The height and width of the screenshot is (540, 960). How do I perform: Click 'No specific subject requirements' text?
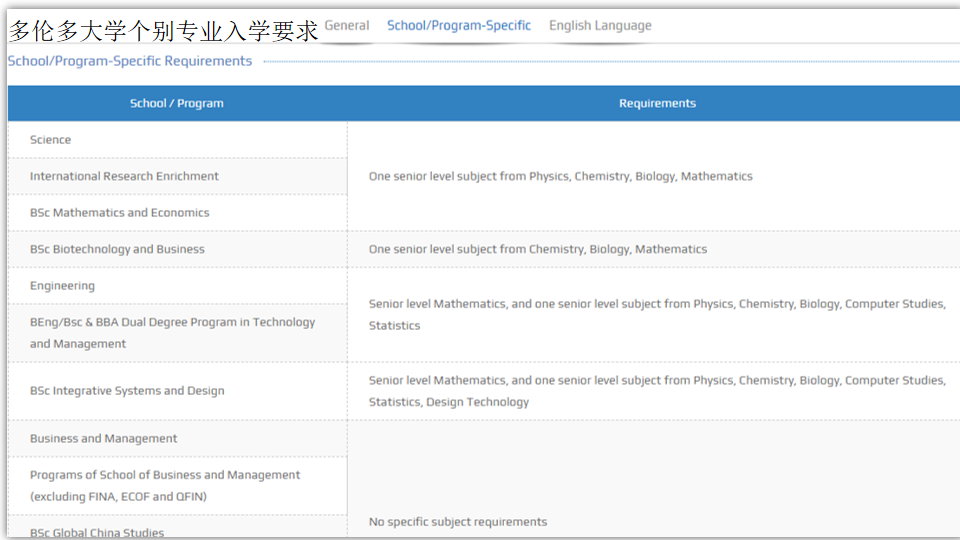[458, 522]
